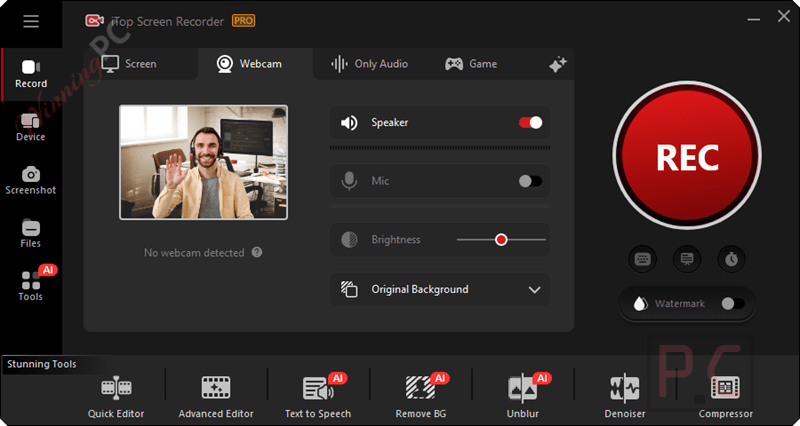Click the webcam preview thumbnail
The height and width of the screenshot is (426, 800).
[204, 162]
